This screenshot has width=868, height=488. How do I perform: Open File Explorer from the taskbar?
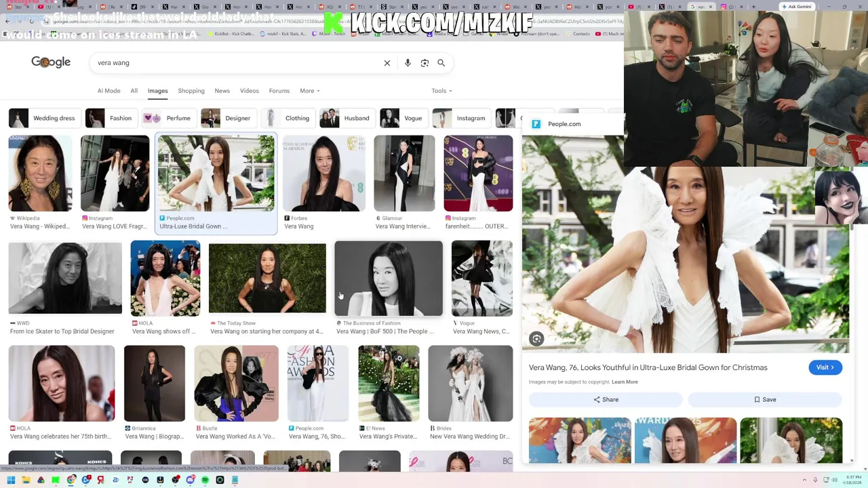click(x=26, y=480)
